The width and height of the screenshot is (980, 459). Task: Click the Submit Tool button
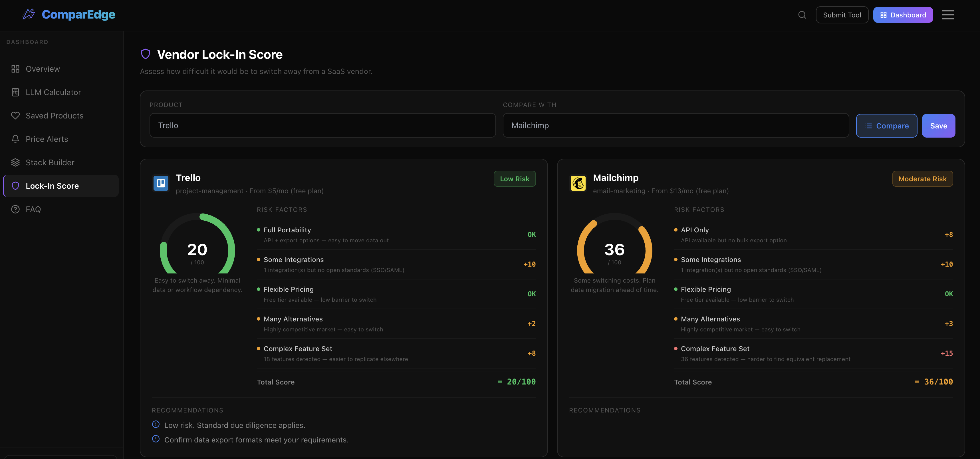point(842,15)
